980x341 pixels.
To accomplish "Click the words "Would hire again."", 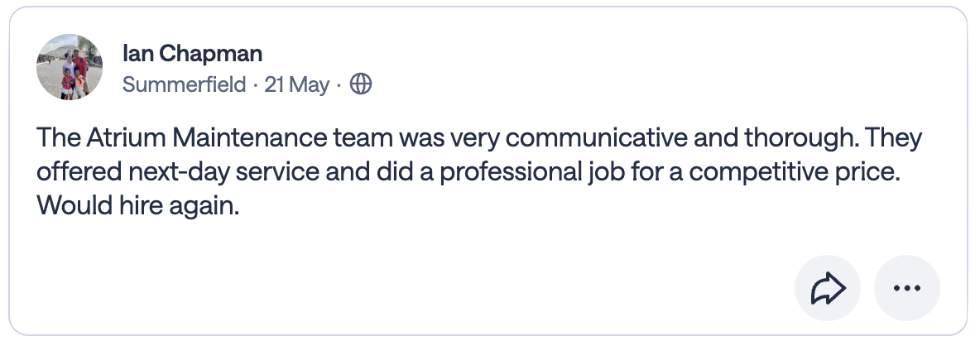I will 138,205.
